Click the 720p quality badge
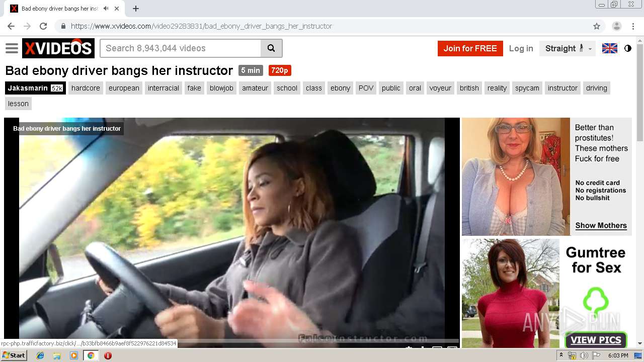 (280, 70)
